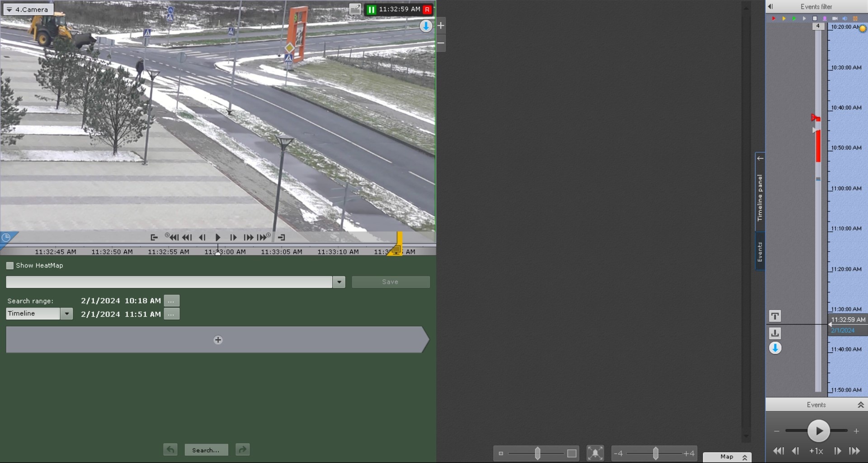This screenshot has height=463, width=868.
Task: Switch to the vertical Events tab
Action: 760,252
